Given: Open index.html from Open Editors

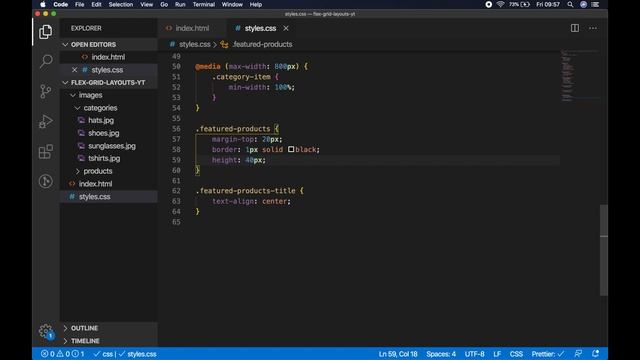Looking at the screenshot, I should [x=108, y=57].
